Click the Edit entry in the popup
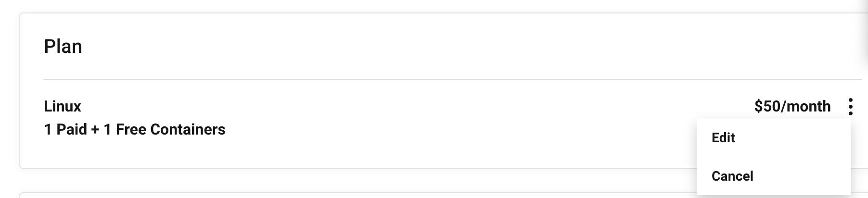The width and height of the screenshot is (868, 198). coord(723,138)
